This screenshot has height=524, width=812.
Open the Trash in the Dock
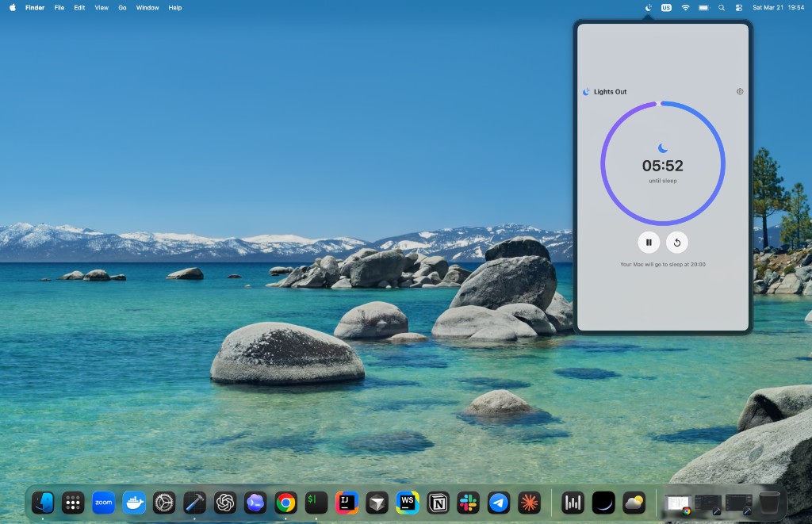[769, 503]
